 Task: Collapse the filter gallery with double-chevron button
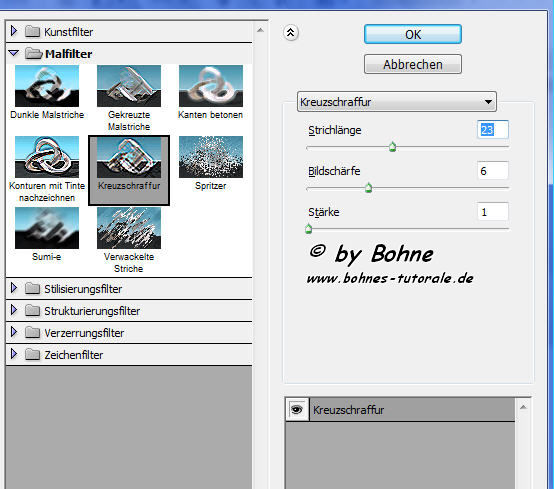[x=291, y=33]
